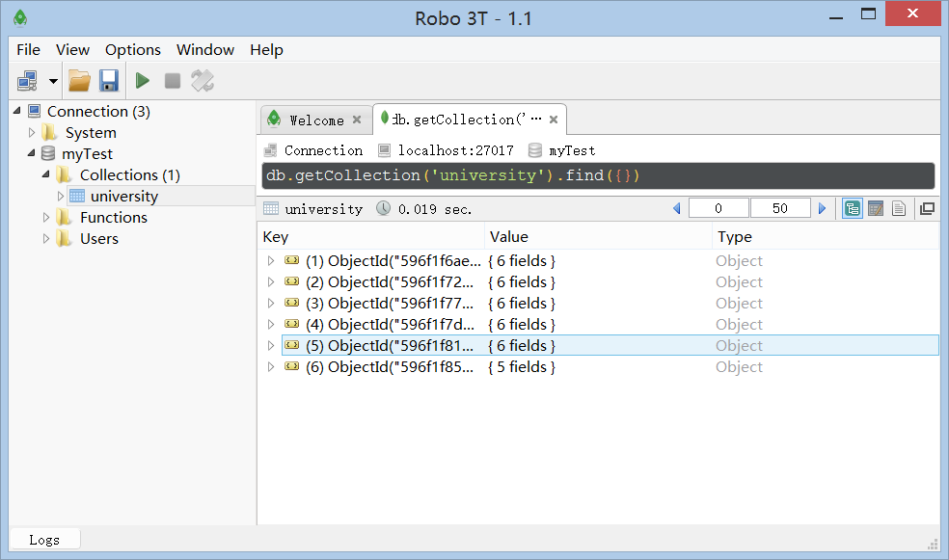Click the Type column header
This screenshot has height=560, width=949.
(x=826, y=236)
